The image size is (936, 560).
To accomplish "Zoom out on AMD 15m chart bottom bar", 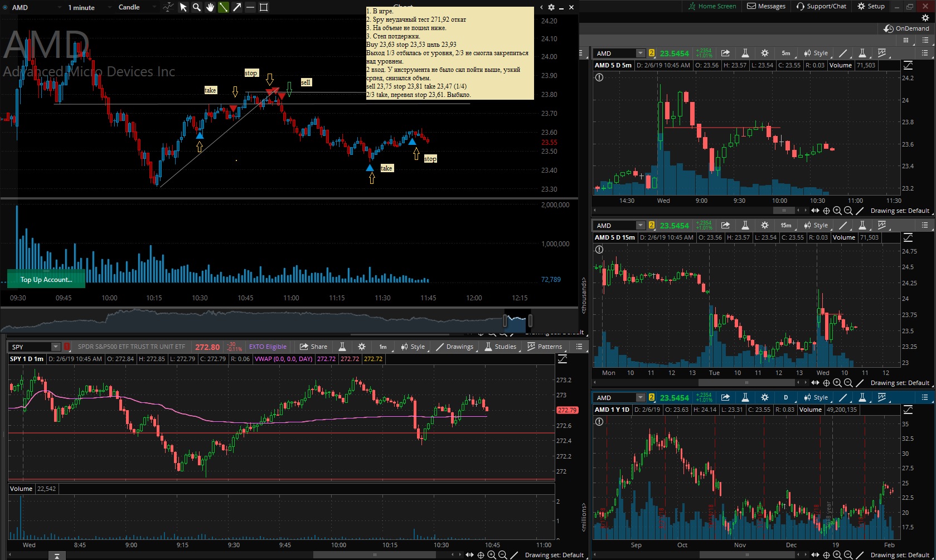I will (x=848, y=383).
